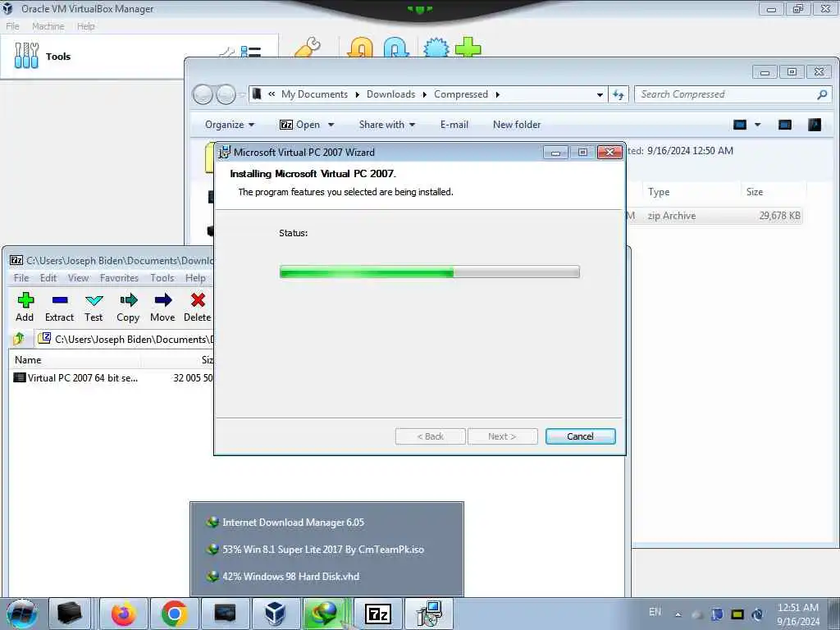Open the View menu in 7-Zip
The image size is (840, 630).
78,278
